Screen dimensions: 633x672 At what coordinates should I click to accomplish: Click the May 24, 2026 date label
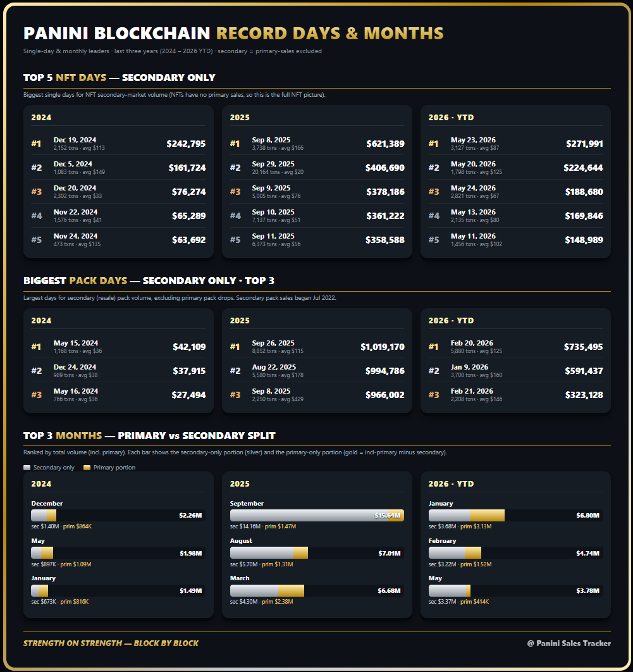(x=473, y=188)
